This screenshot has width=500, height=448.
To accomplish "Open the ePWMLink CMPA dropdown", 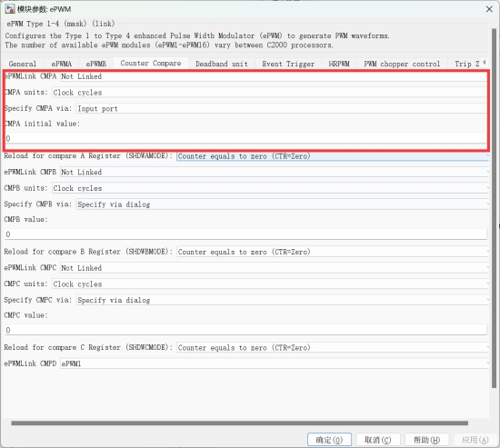I will point(274,76).
